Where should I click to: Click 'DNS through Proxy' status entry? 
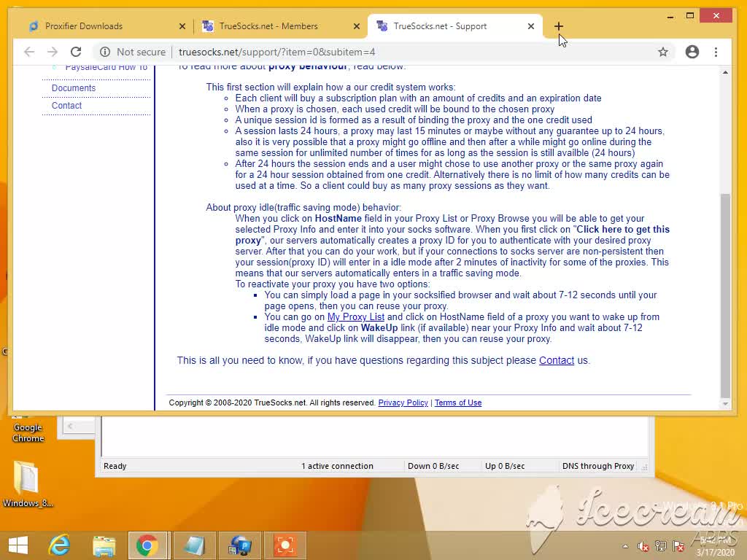[598, 466]
